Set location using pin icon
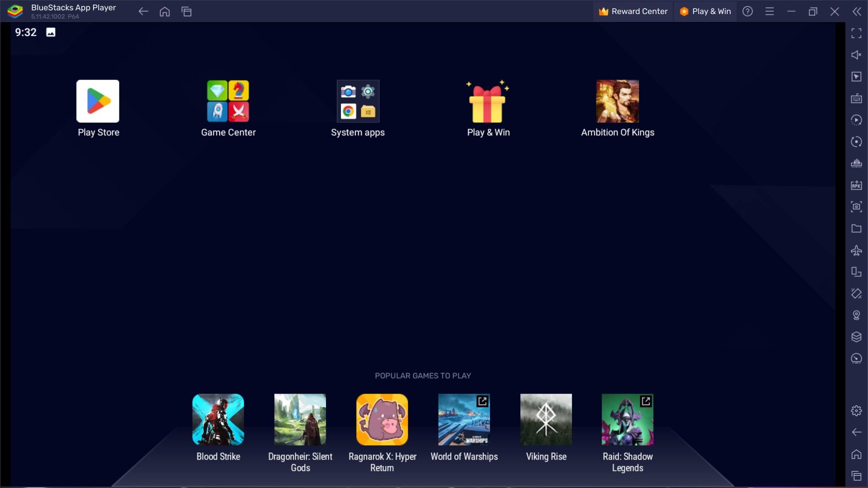Image resolution: width=868 pixels, height=488 pixels. click(856, 315)
